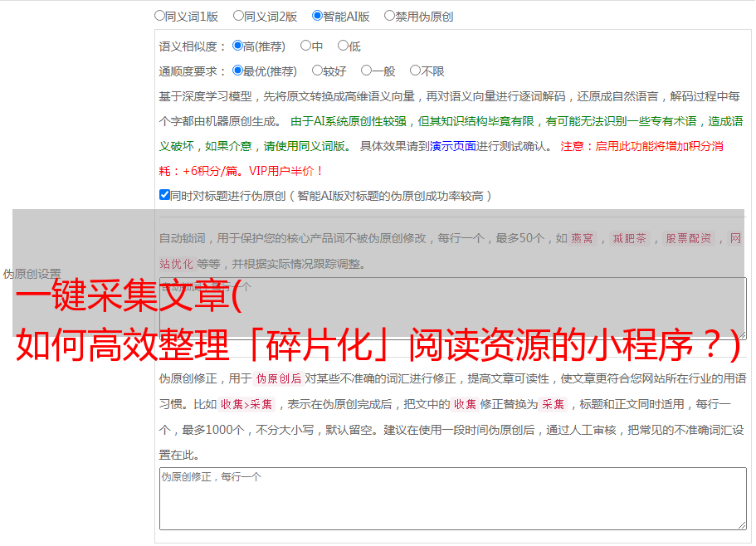Toggle the 同时对标题进行伪原创 checkbox
Viewport: 756px width, 546px height.
click(x=164, y=195)
